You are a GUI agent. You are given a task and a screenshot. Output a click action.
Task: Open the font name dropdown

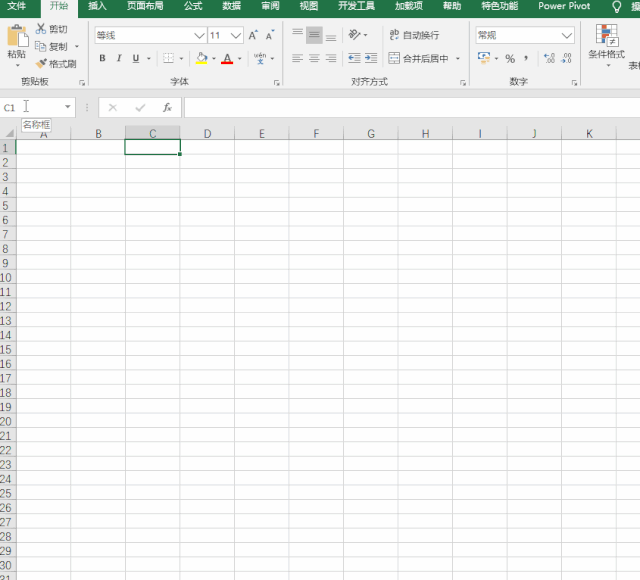pyautogui.click(x=200, y=36)
